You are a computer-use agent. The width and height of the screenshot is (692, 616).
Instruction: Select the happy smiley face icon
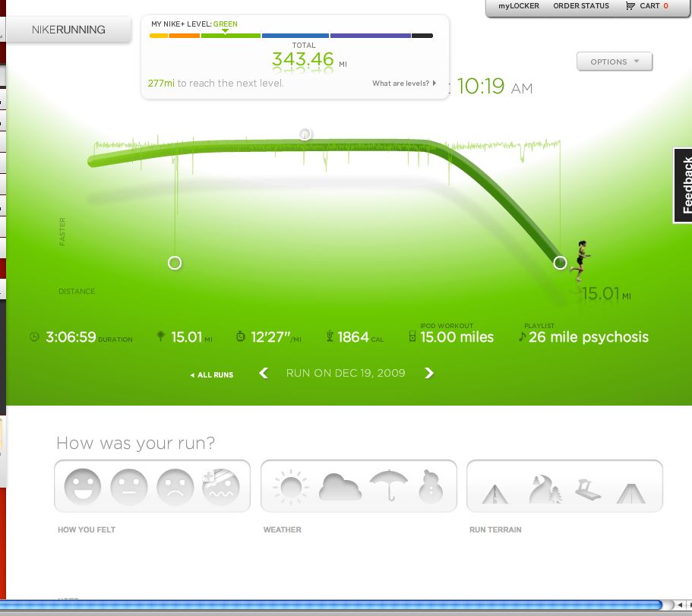pos(83,487)
